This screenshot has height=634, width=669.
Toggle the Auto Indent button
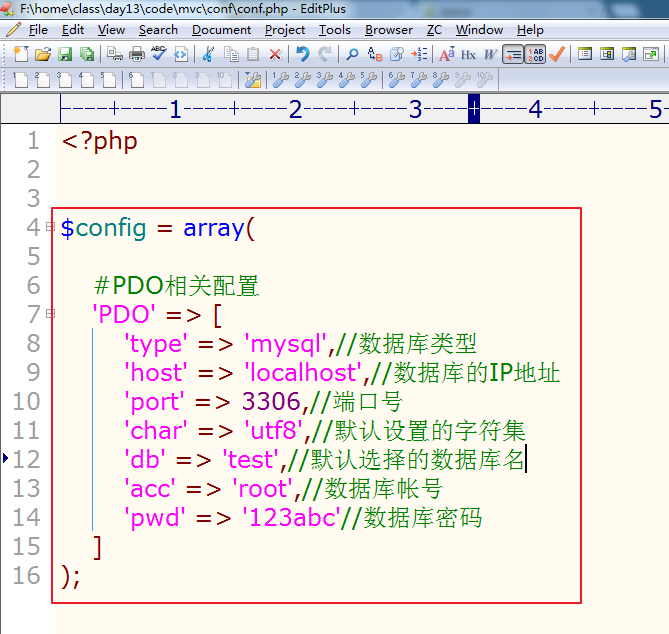[x=513, y=54]
